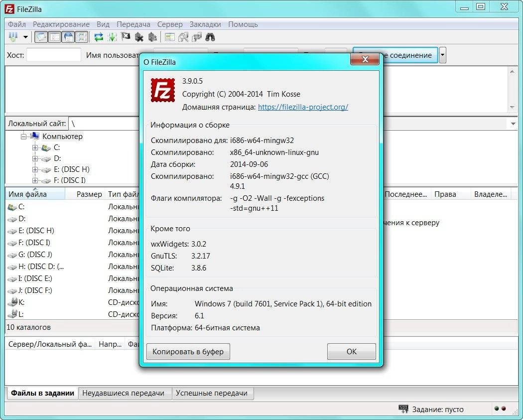Sort by Размер column header
Screen dimensions: 523x420
point(85,194)
